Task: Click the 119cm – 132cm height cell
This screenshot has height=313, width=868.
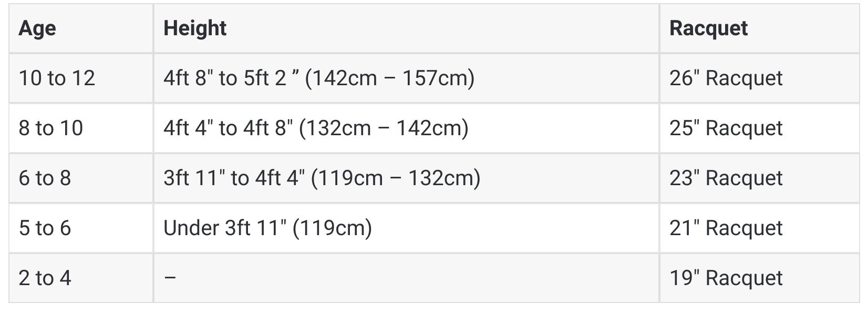Action: point(406,178)
